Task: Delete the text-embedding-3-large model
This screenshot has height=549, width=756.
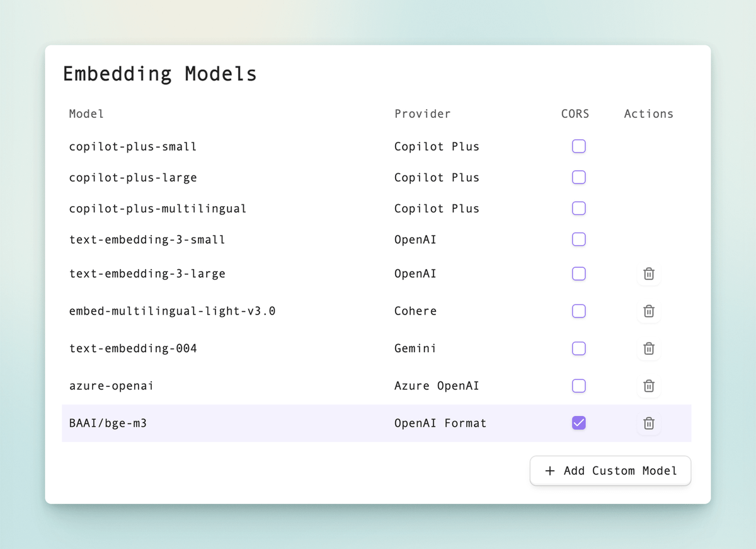Action: (648, 274)
